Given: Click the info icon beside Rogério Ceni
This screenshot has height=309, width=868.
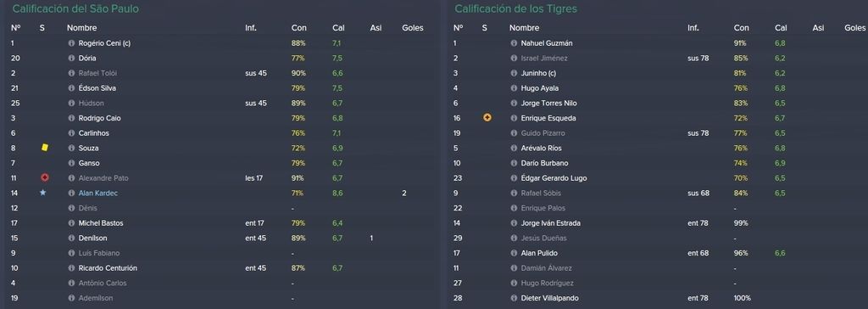Looking at the screenshot, I should [71, 43].
